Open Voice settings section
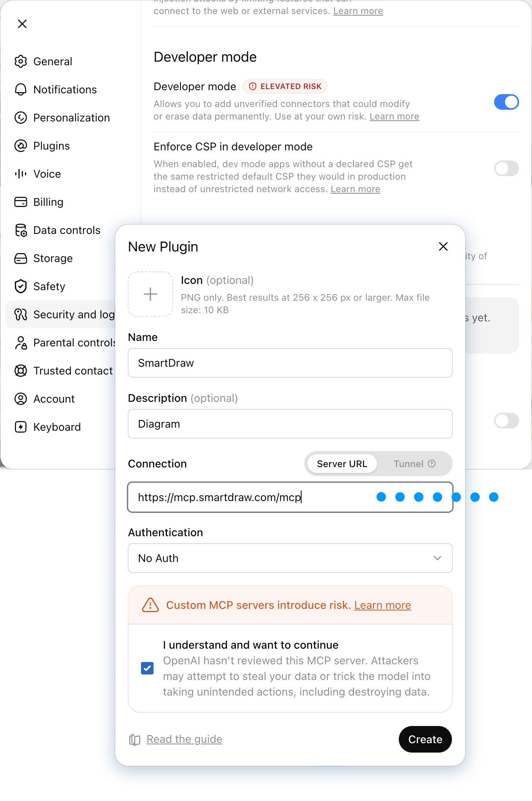 tap(47, 174)
